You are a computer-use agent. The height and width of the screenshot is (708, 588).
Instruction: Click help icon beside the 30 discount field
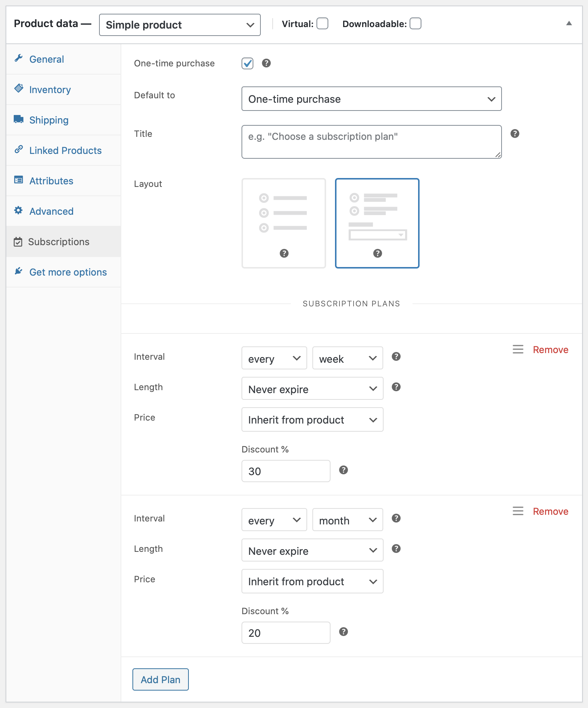(x=343, y=470)
